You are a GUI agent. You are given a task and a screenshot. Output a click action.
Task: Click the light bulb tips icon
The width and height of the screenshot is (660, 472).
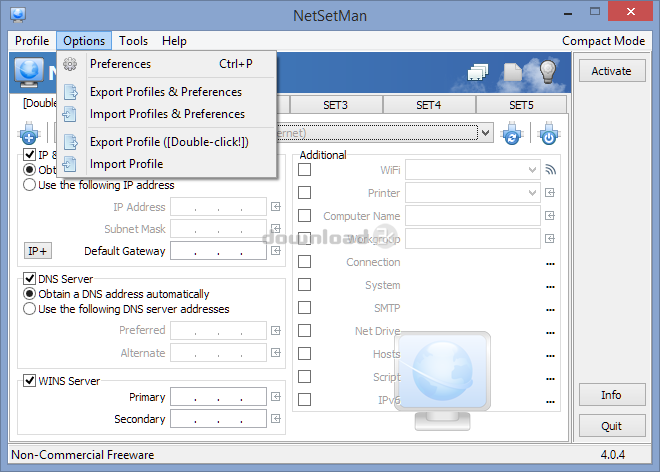[548, 72]
